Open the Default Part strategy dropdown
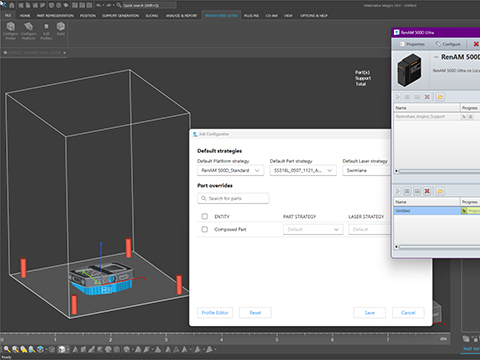 point(303,170)
